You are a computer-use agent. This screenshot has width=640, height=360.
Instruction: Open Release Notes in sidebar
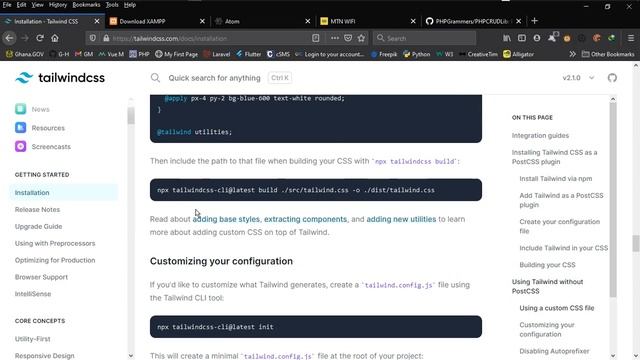[38, 209]
